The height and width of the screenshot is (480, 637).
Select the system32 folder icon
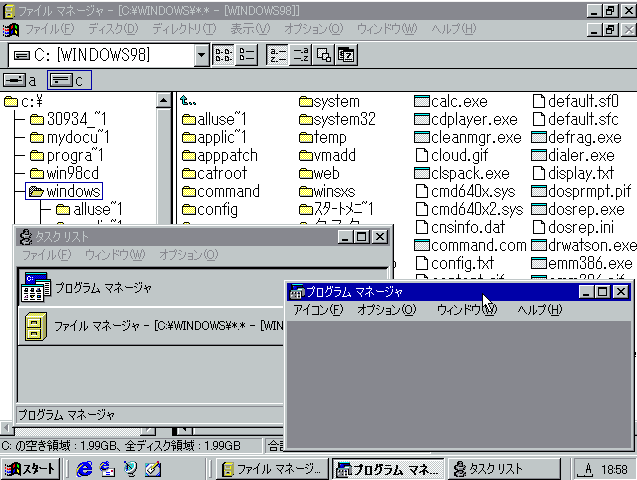tap(306, 120)
